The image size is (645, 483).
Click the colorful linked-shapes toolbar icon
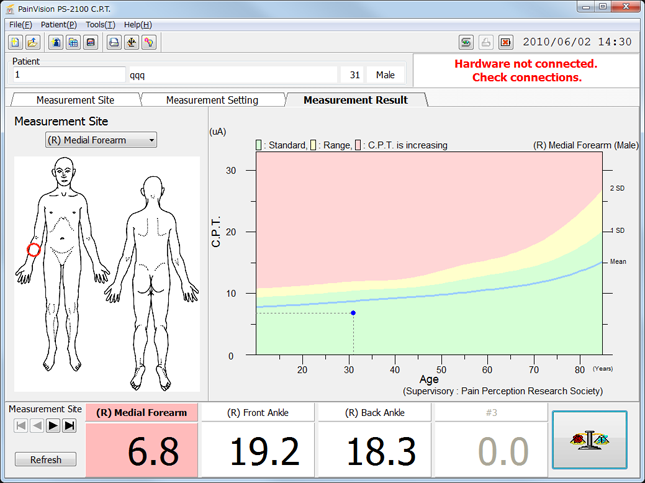point(149,42)
